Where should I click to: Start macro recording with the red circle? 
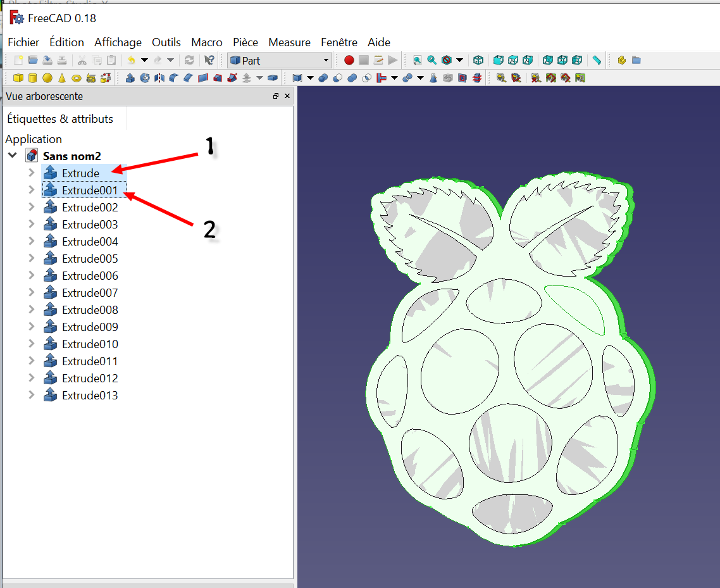(x=349, y=60)
